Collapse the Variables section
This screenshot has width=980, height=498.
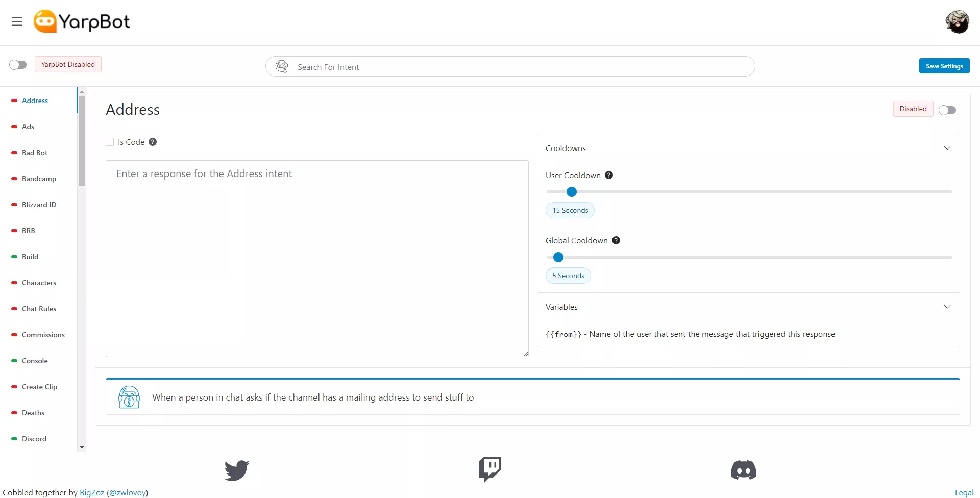click(947, 306)
